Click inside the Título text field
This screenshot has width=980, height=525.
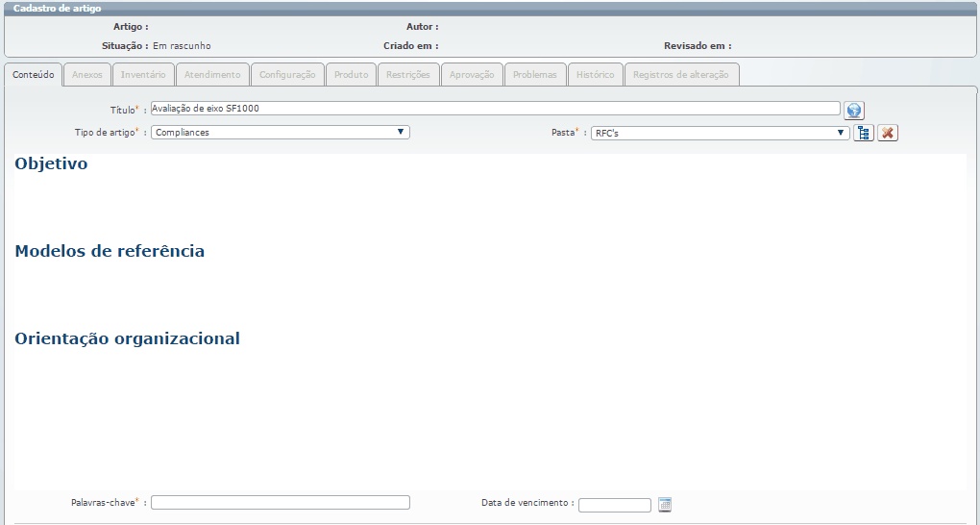[x=495, y=109]
